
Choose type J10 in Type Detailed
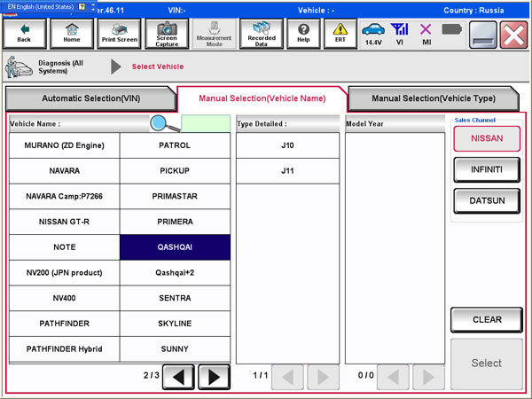coord(287,145)
